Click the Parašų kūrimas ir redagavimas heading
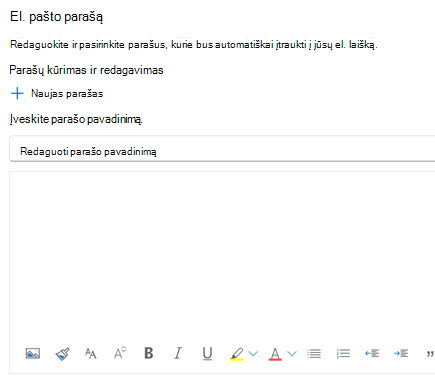Viewport: 435px width, 378px height. [x=86, y=70]
